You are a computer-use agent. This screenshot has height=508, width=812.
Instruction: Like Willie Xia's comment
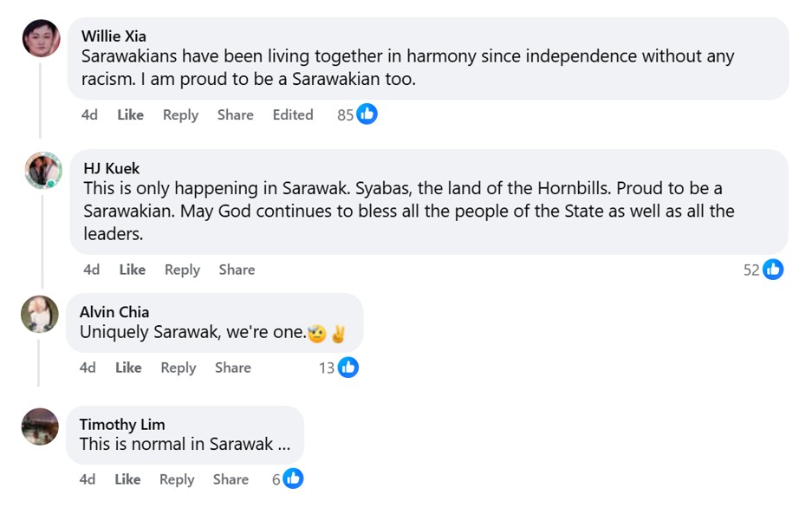pos(130,114)
